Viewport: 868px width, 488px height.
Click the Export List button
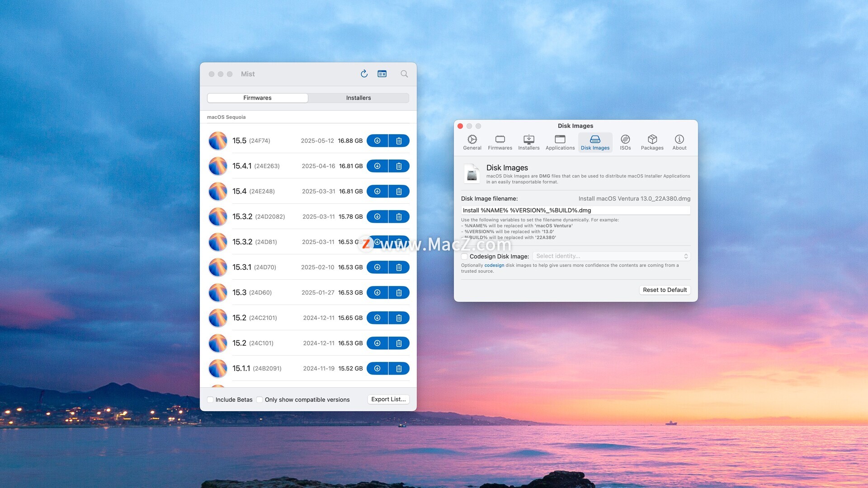pyautogui.click(x=388, y=399)
